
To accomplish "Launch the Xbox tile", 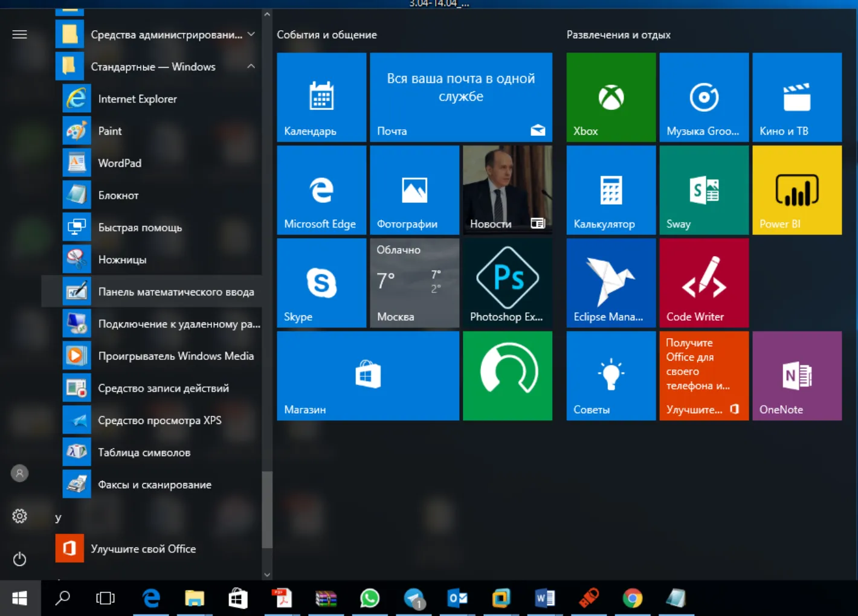I will (x=611, y=97).
